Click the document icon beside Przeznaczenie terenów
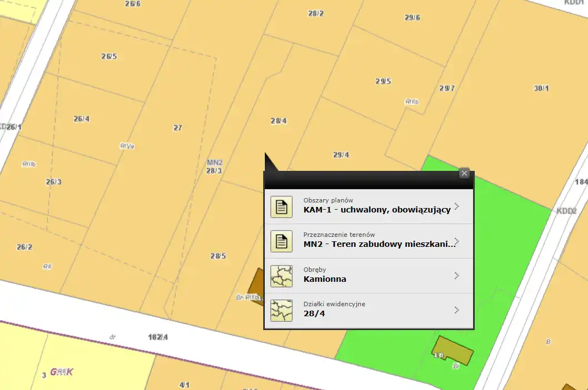Screen dimensions: 588x390 click(282, 241)
